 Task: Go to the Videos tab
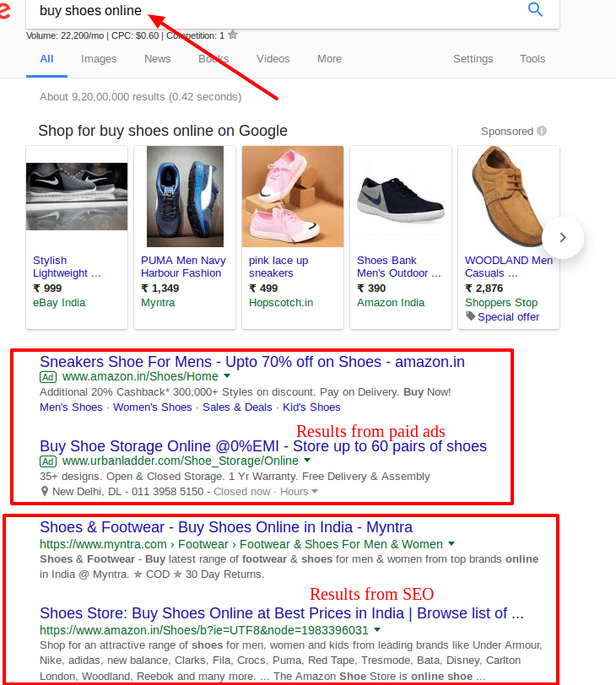(273, 58)
